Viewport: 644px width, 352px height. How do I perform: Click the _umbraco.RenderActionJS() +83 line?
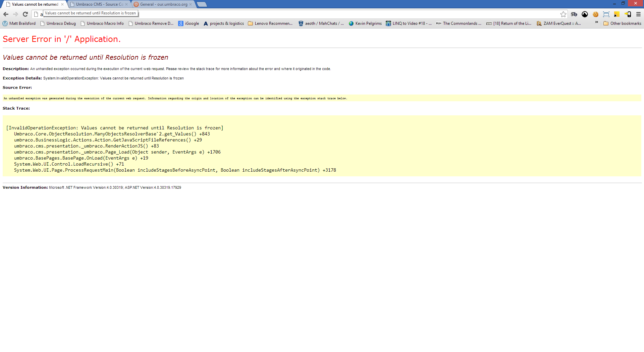pyautogui.click(x=87, y=146)
